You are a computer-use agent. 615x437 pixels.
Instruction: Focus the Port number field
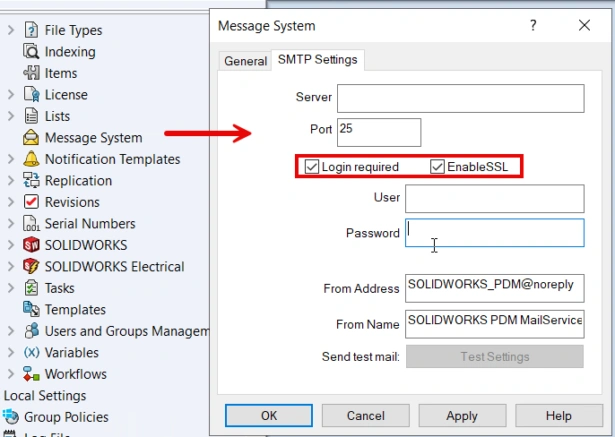[x=378, y=132]
